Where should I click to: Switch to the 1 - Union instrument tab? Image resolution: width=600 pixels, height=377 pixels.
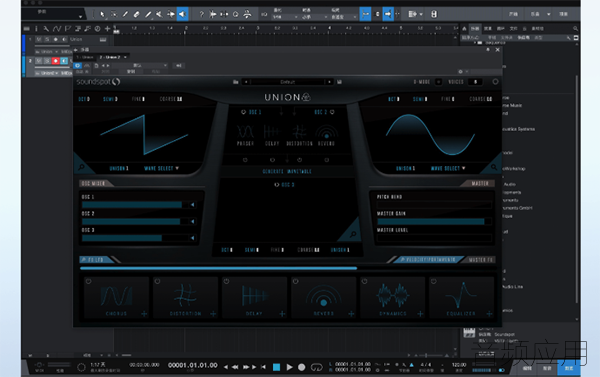coord(86,57)
